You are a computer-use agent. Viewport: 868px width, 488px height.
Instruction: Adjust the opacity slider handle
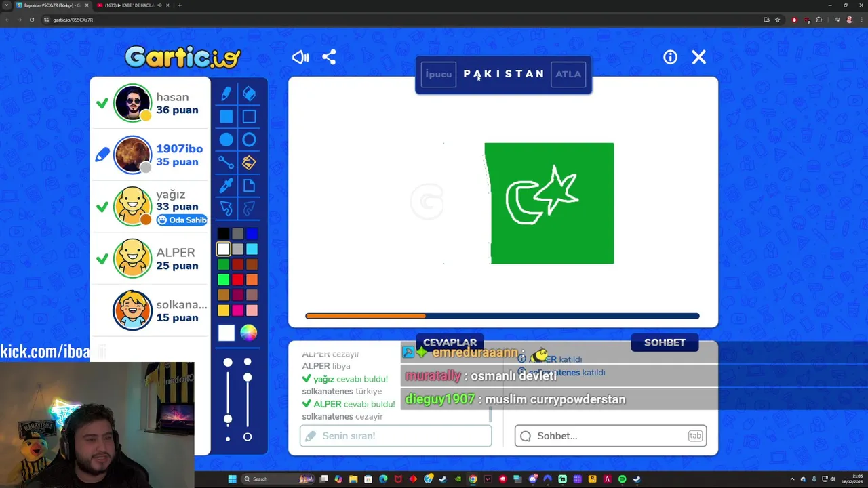pos(248,377)
